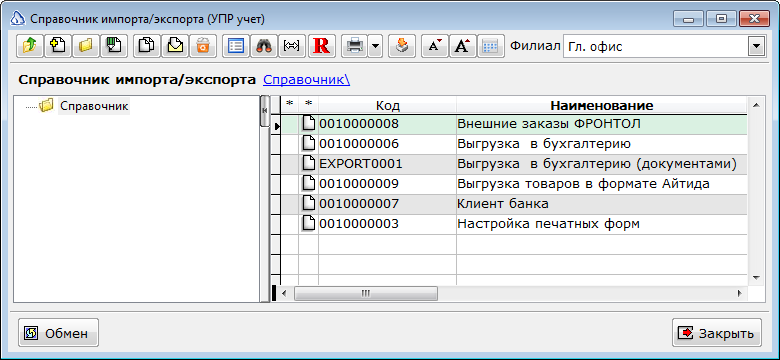Print using the printer icon
The height and width of the screenshot is (360, 780).
[355, 46]
